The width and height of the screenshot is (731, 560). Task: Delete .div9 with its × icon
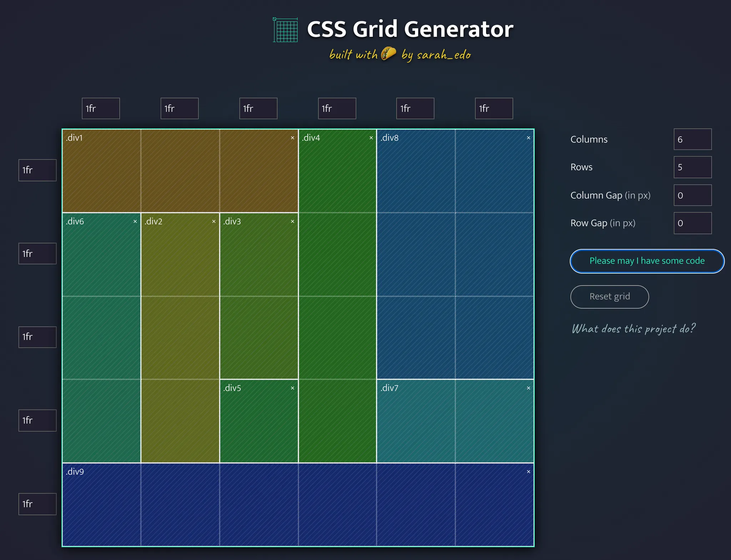pos(528,472)
